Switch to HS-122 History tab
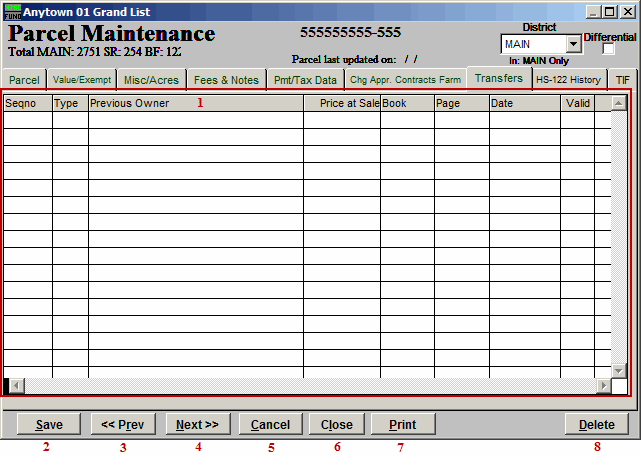The height and width of the screenshot is (456, 641). click(568, 80)
